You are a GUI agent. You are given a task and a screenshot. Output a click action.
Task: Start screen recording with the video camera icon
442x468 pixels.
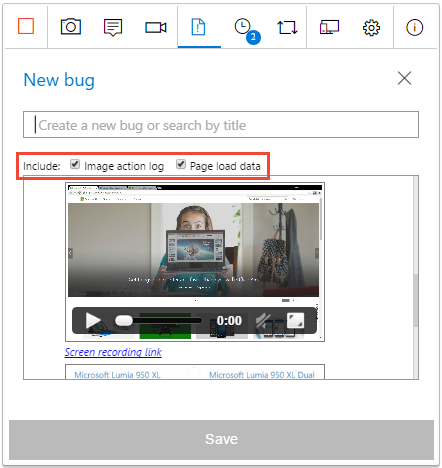156,27
